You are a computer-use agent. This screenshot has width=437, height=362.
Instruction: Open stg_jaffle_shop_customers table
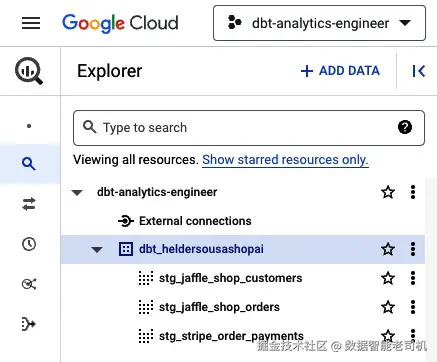coord(231,278)
